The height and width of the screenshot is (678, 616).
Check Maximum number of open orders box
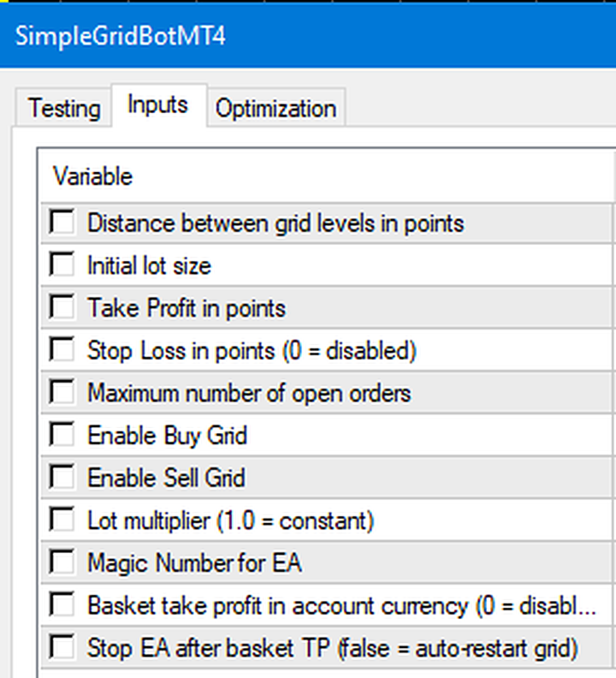pyautogui.click(x=62, y=392)
